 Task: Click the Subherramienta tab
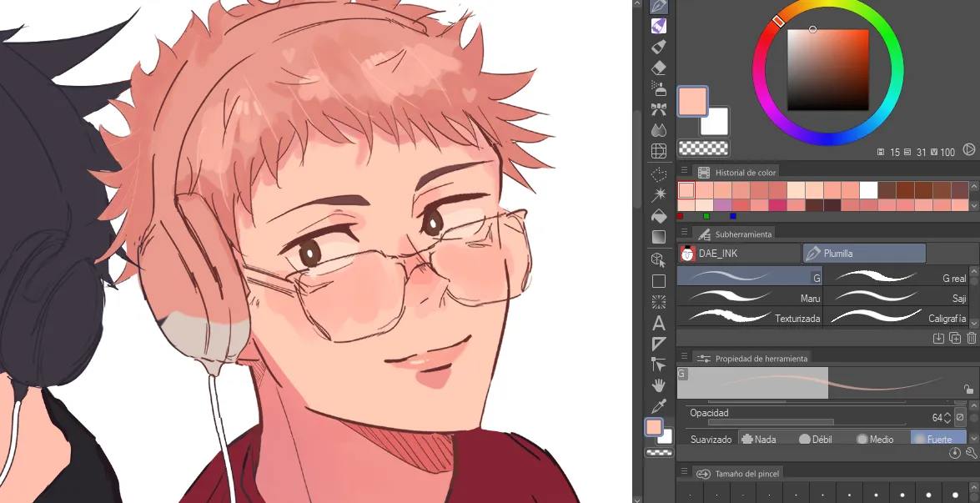click(735, 234)
